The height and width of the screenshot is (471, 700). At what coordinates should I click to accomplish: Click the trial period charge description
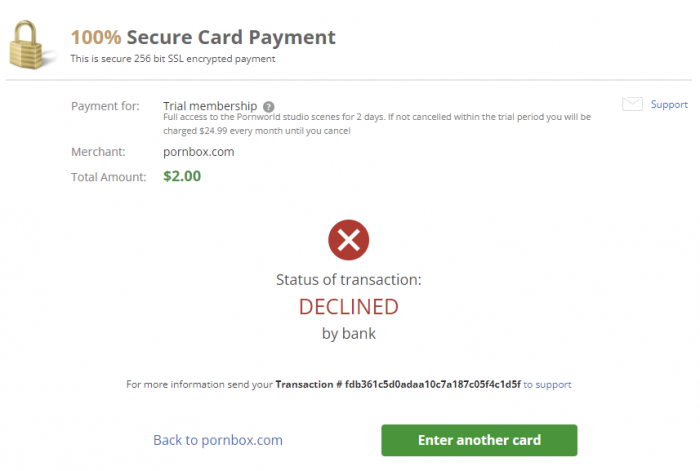pyautogui.click(x=377, y=124)
